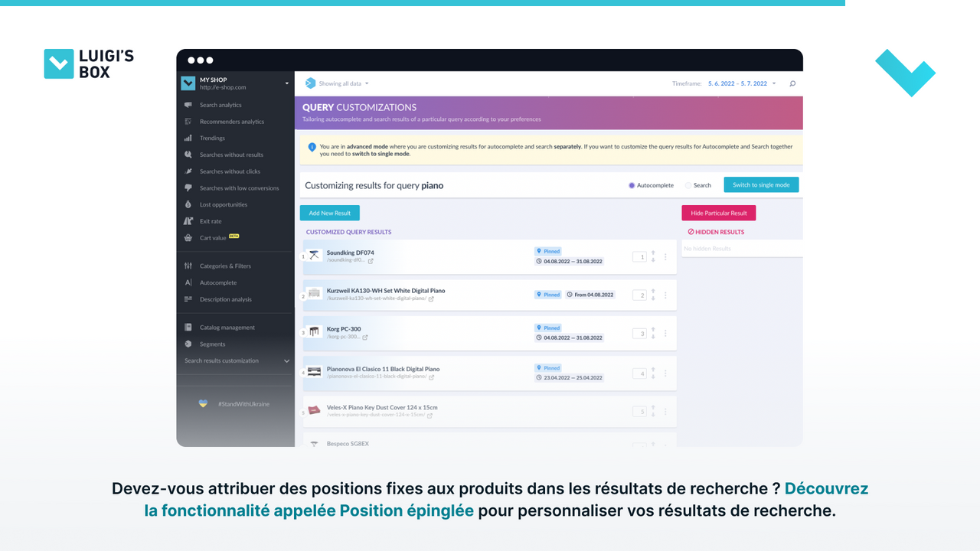The height and width of the screenshot is (551, 980).
Task: Open the three-dot menu for Pianonova El Clasico
Action: click(x=665, y=373)
